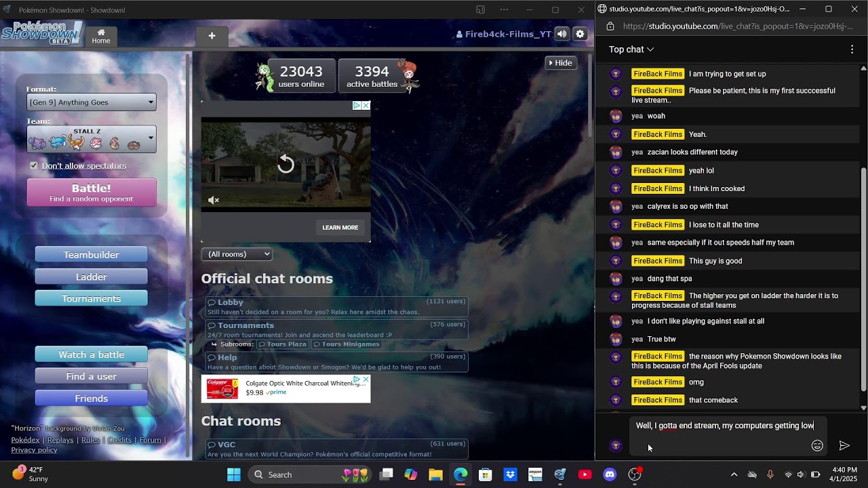Close the Colgate banner ad
The width and height of the screenshot is (868, 488).
366,379
